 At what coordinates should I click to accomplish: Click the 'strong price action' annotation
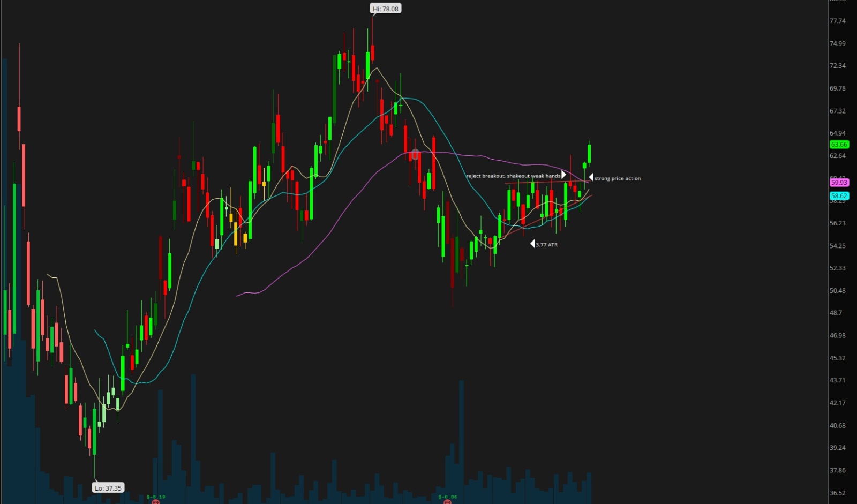pos(618,178)
